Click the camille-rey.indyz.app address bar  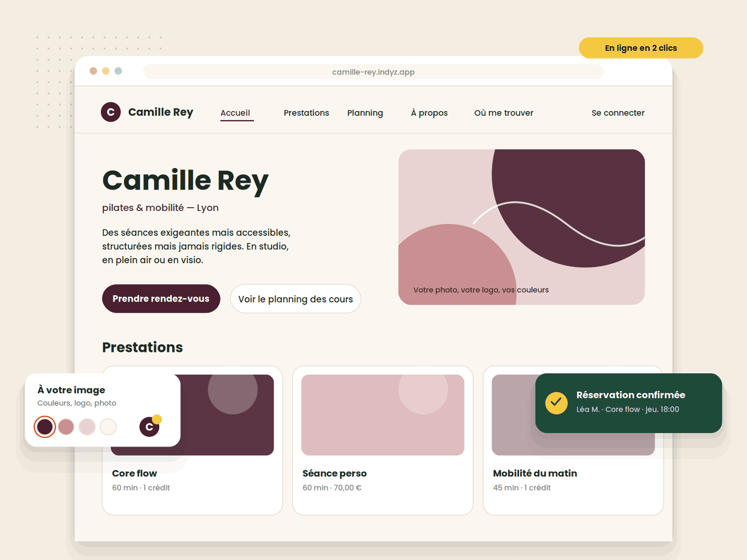[x=373, y=72]
